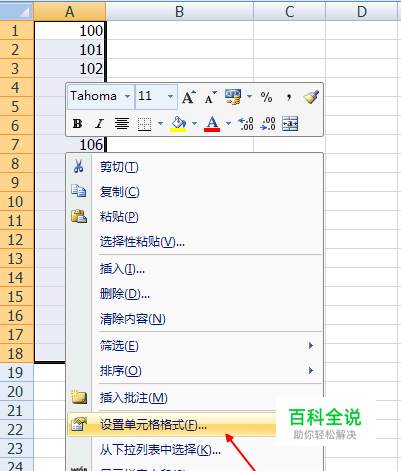Click the scissors cut icon
This screenshot has width=401, height=471.
[x=79, y=166]
